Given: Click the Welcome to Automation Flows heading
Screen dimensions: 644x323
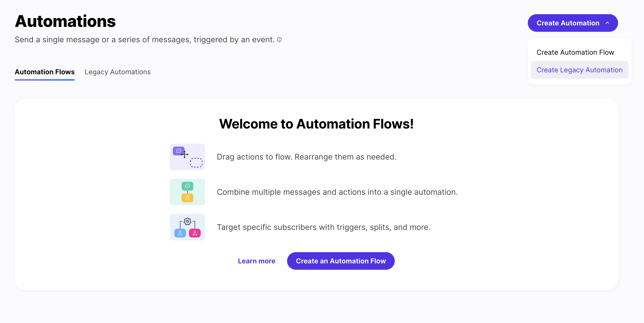Looking at the screenshot, I should (x=316, y=124).
